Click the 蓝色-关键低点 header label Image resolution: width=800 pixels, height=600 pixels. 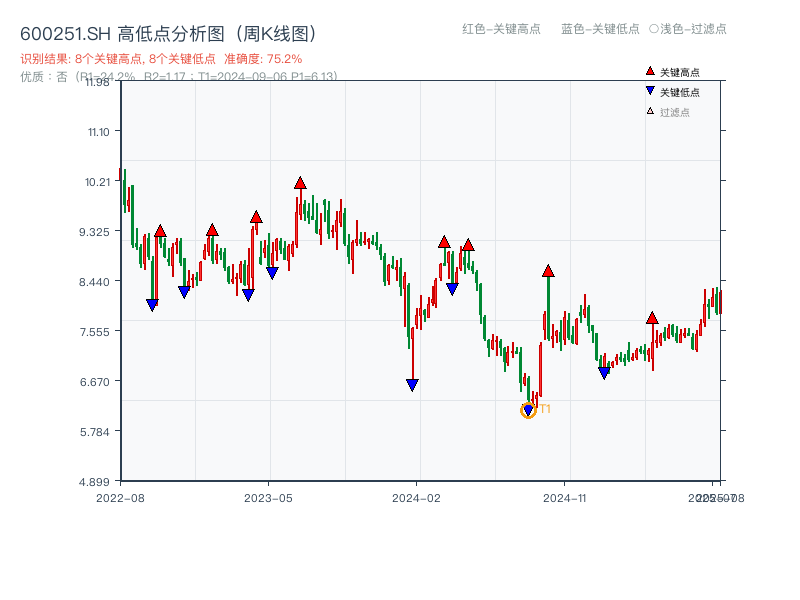[x=600, y=29]
